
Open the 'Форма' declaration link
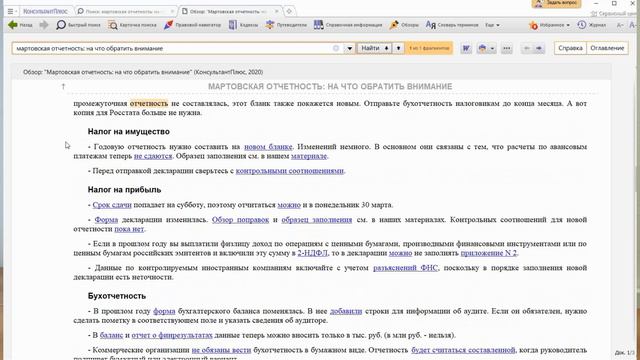pyautogui.click(x=106, y=220)
